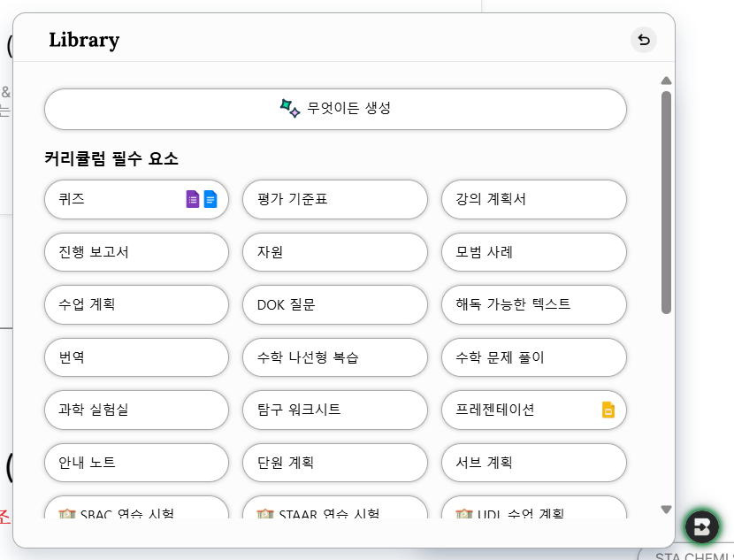The width and height of the screenshot is (734, 560).
Task: Click the yellow Google Slides icon on 프레젠테이션
Action: pos(608,410)
